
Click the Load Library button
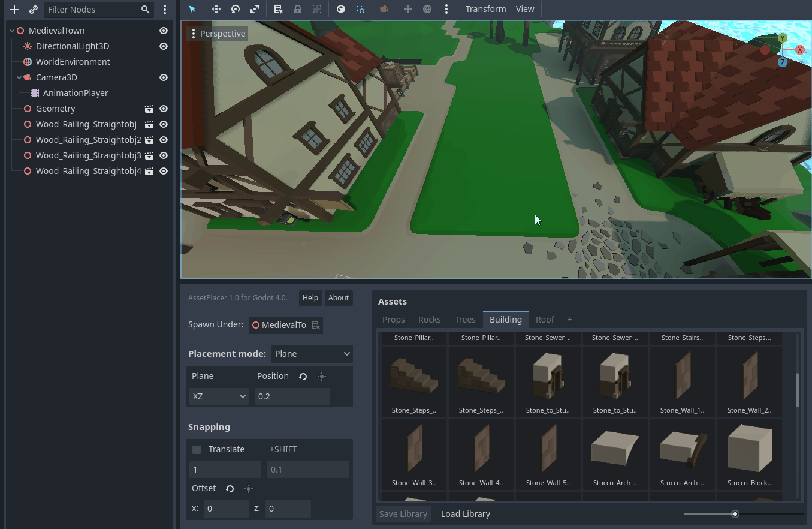466,514
